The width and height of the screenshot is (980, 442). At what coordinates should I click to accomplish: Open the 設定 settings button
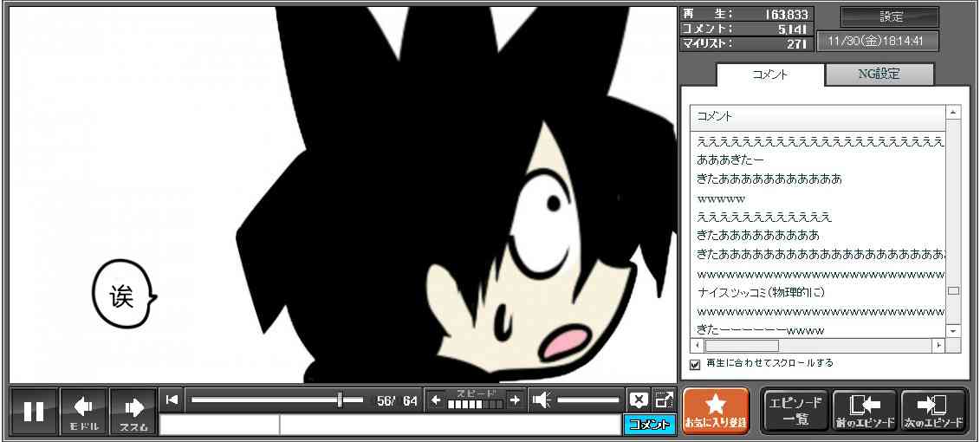point(890,17)
